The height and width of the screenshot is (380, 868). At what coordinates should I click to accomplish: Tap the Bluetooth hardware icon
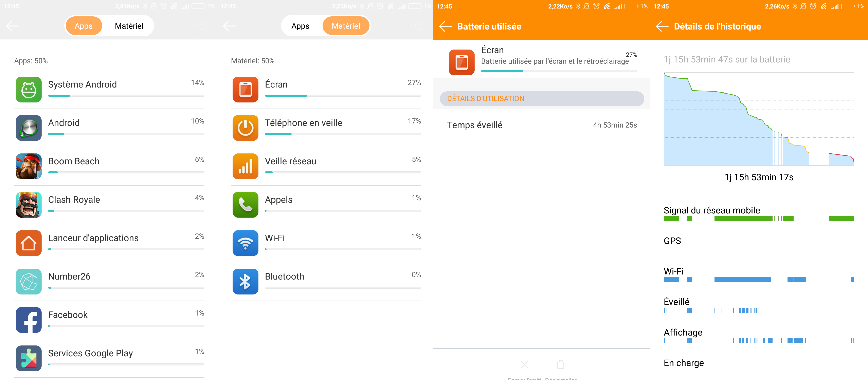[x=245, y=282]
